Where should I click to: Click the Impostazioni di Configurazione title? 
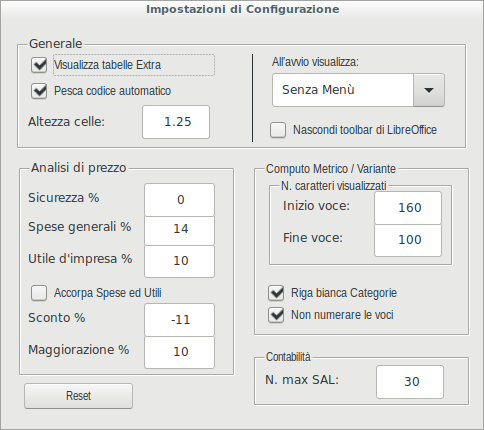click(x=243, y=9)
